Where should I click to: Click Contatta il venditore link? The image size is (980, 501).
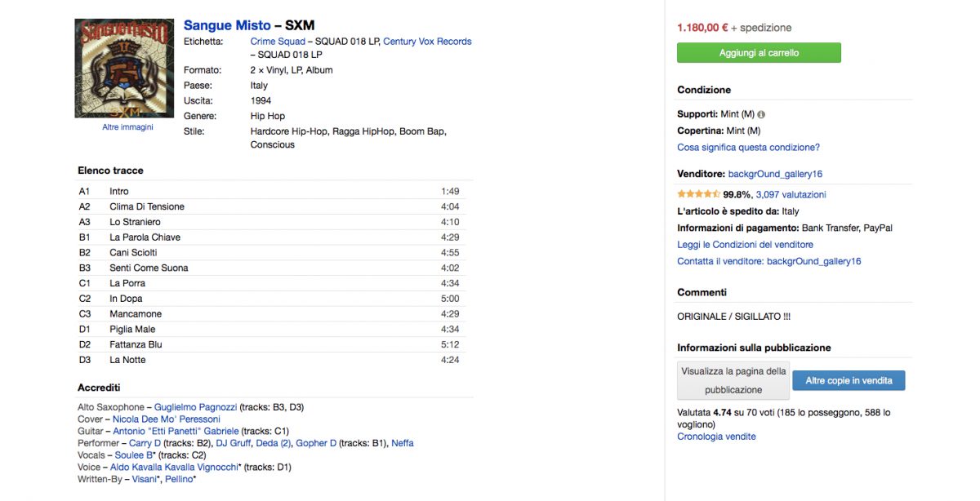point(768,262)
